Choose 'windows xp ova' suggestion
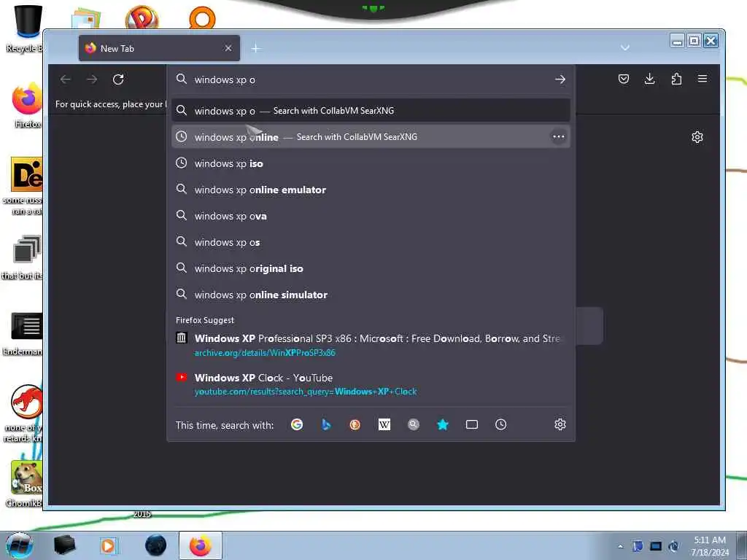The height and width of the screenshot is (560, 747). point(371,216)
